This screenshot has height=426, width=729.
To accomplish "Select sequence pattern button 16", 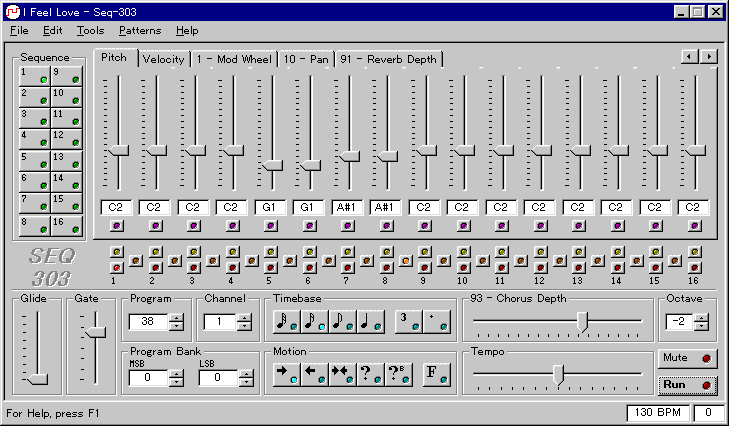I will click(66, 226).
